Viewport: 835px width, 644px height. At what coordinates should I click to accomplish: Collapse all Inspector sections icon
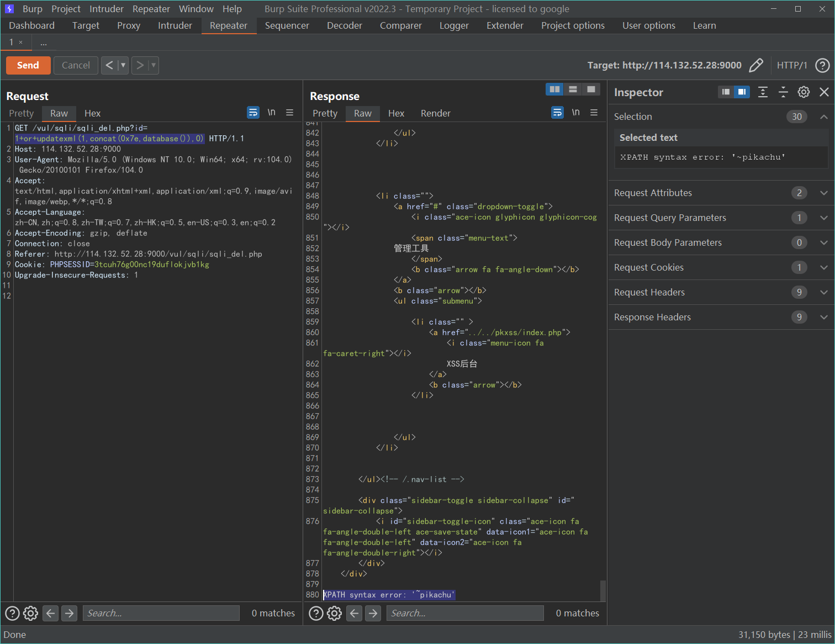[783, 92]
